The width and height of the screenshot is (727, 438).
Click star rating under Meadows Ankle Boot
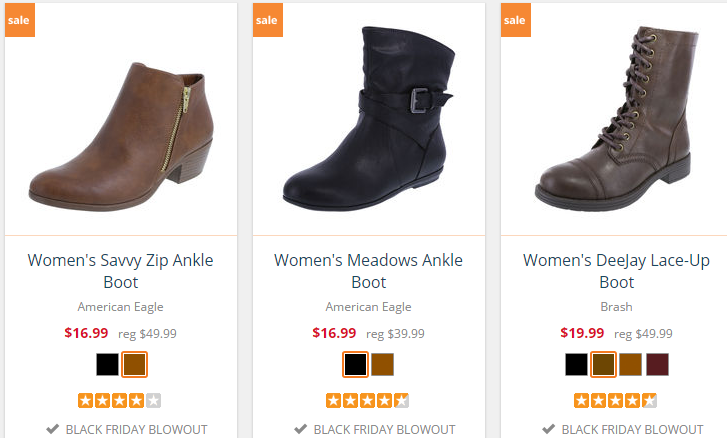(x=367, y=401)
